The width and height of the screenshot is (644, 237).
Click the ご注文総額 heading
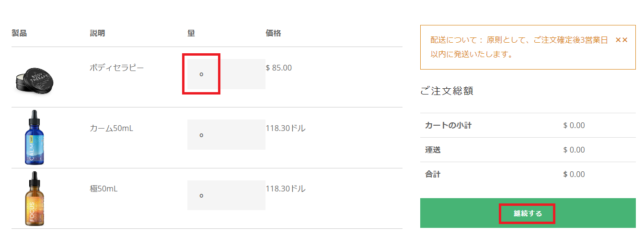447,91
